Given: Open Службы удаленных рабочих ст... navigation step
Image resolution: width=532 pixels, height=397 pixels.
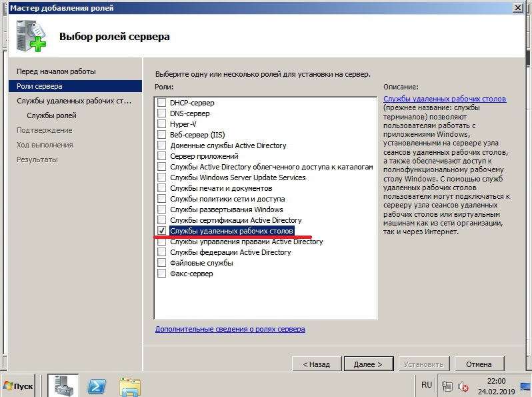Looking at the screenshot, I should point(74,101).
